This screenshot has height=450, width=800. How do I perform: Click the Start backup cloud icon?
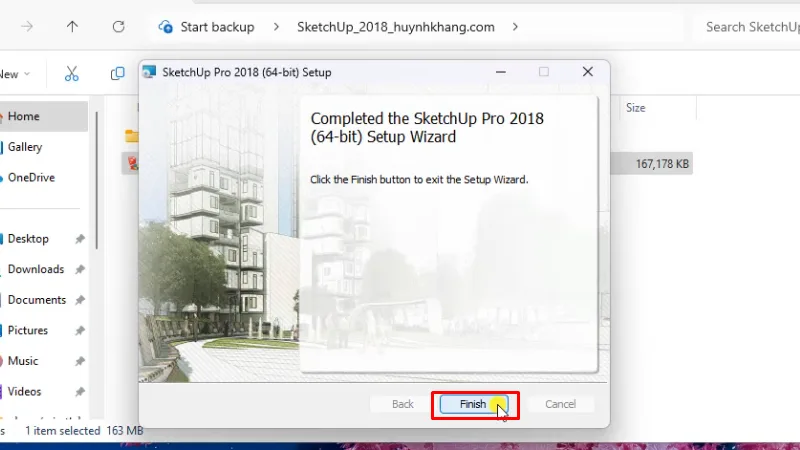(165, 27)
